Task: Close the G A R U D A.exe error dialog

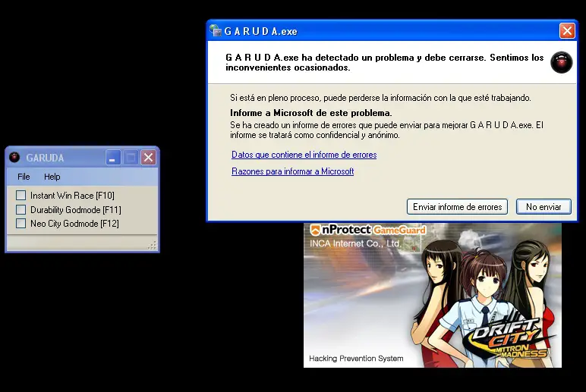Action: 567,30
